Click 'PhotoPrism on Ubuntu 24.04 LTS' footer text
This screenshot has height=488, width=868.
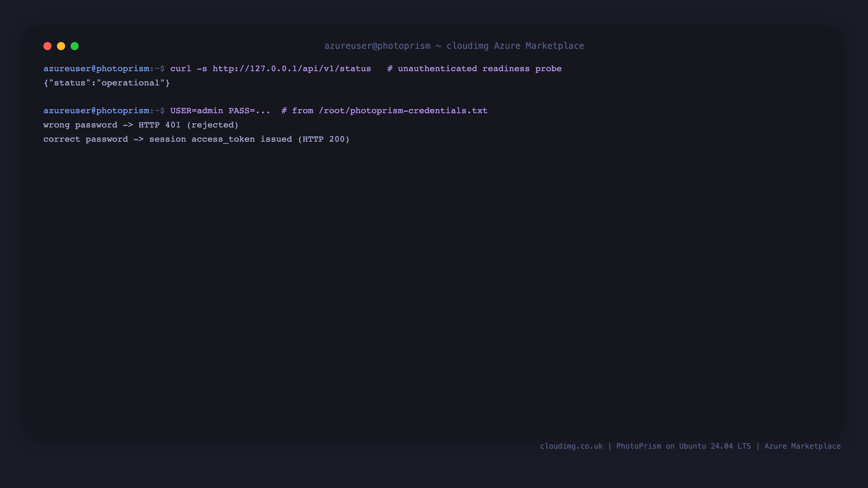coord(684,446)
